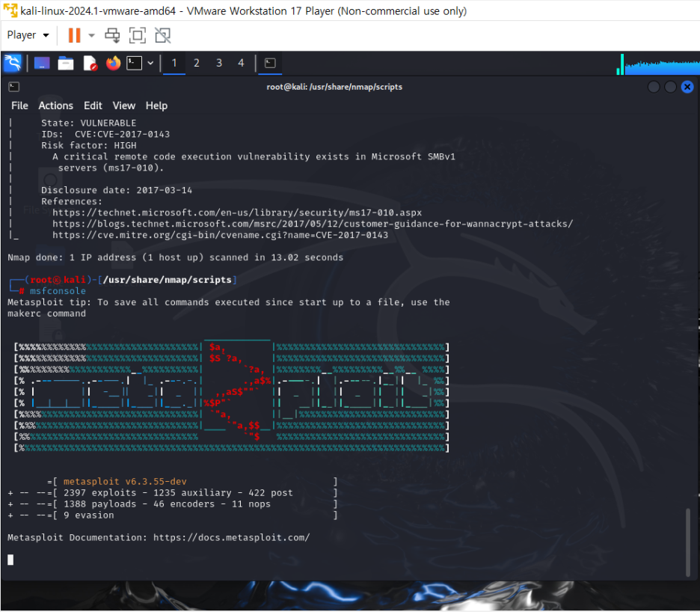Click 'metasploit v6.3.55-dev' version text
This screenshot has width=700, height=612.
click(125, 482)
